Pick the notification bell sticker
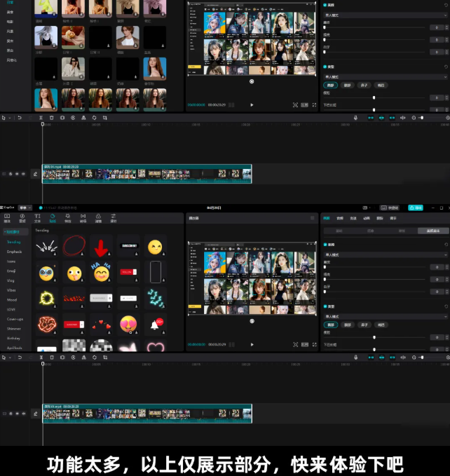 click(x=155, y=324)
